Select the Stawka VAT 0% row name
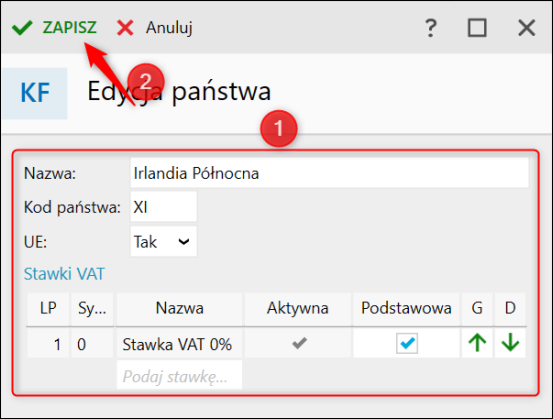Viewport: 553px width, 419px height. [177, 344]
